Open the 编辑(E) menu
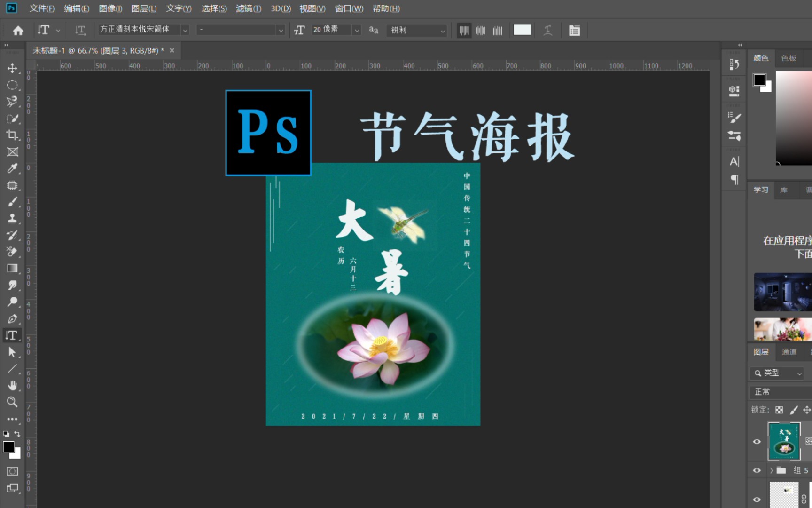Image resolution: width=812 pixels, height=508 pixels. [77, 8]
